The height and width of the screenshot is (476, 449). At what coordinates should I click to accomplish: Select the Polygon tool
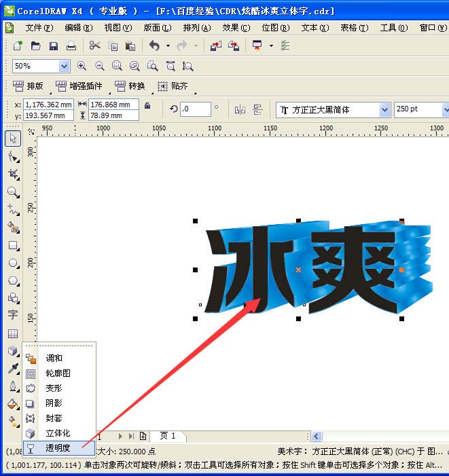[x=13, y=280]
